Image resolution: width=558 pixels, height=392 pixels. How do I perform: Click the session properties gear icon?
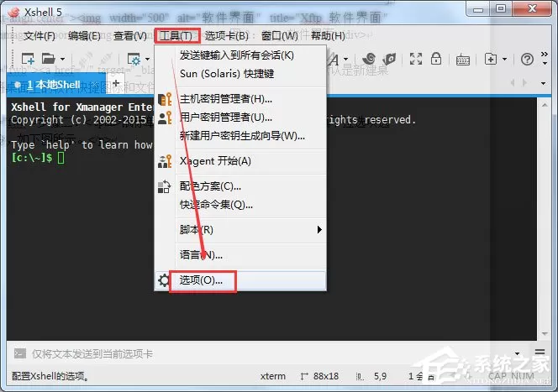tap(134, 59)
